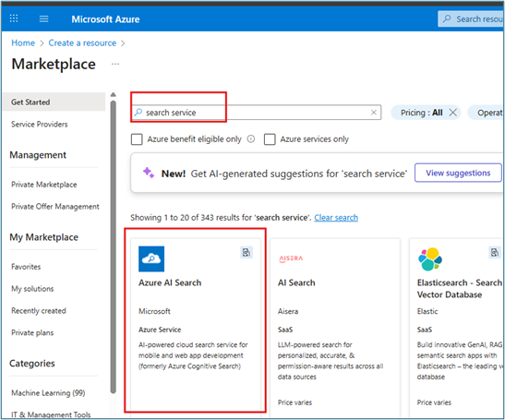Clear the marketplace search text

(x=374, y=113)
